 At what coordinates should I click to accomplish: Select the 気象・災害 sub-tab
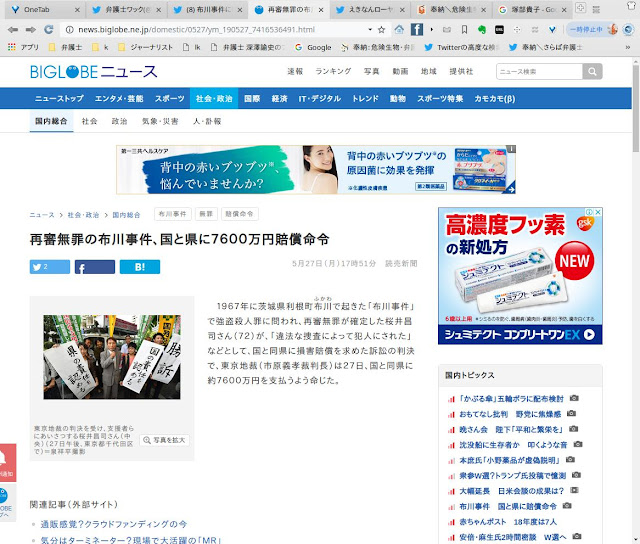coord(160,121)
